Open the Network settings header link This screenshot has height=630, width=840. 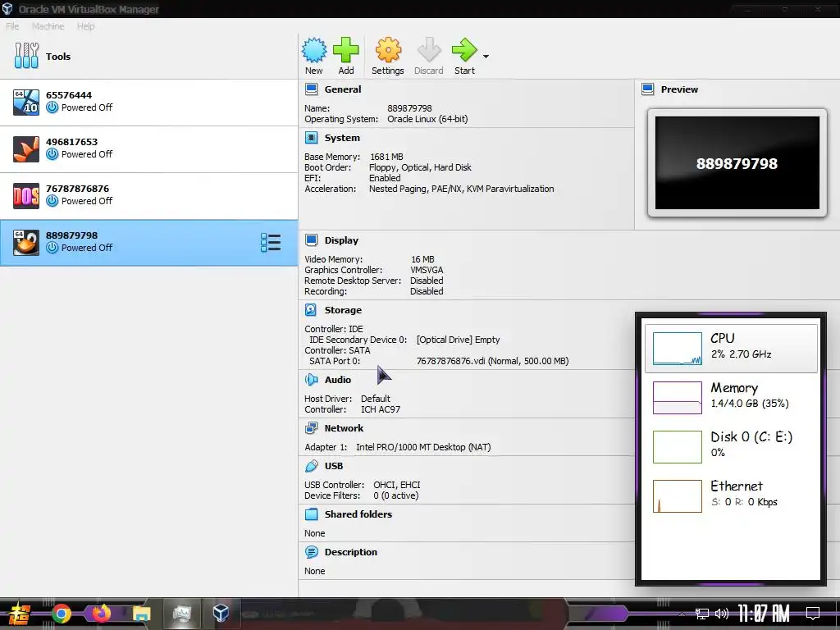[x=344, y=428]
